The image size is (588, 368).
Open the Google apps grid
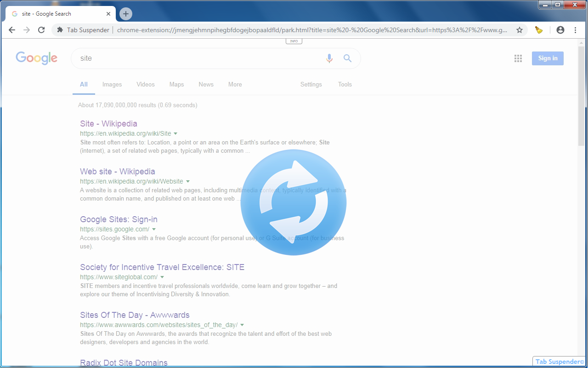[518, 58]
